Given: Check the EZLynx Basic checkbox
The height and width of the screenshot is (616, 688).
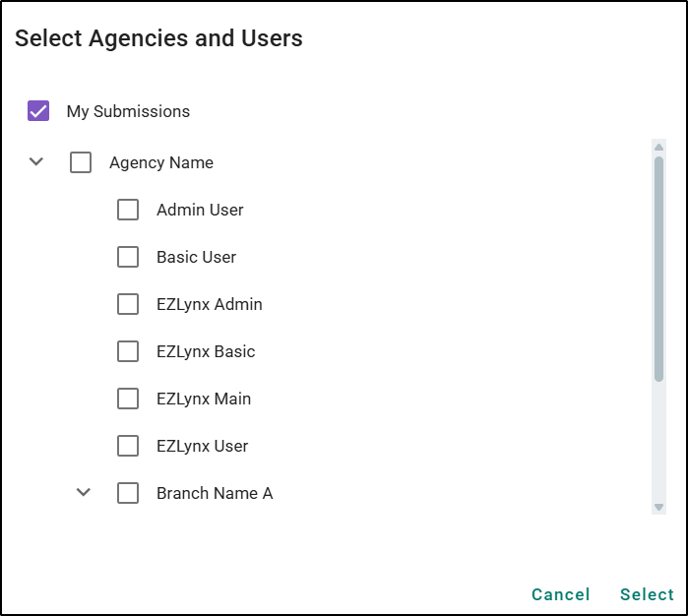Looking at the screenshot, I should tap(128, 351).
